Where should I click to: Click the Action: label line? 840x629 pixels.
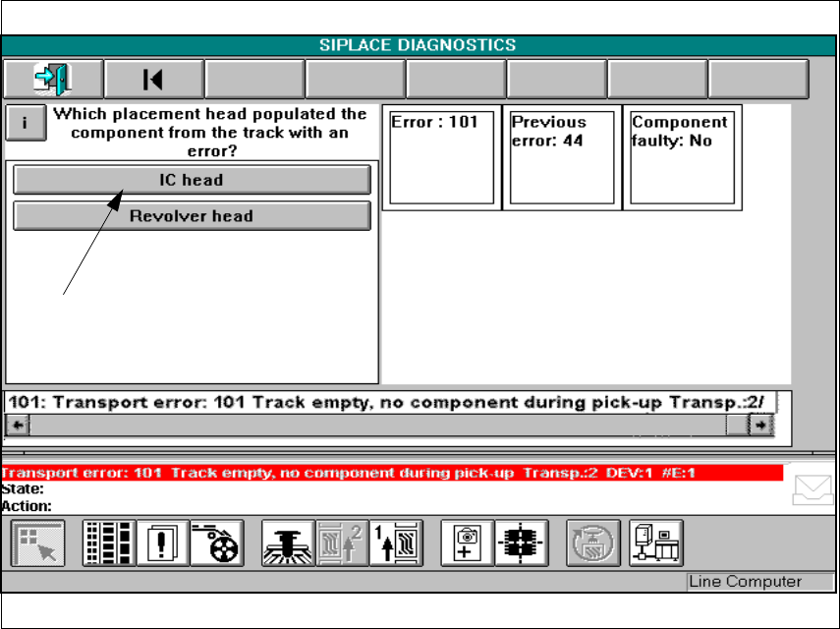tap(27, 506)
